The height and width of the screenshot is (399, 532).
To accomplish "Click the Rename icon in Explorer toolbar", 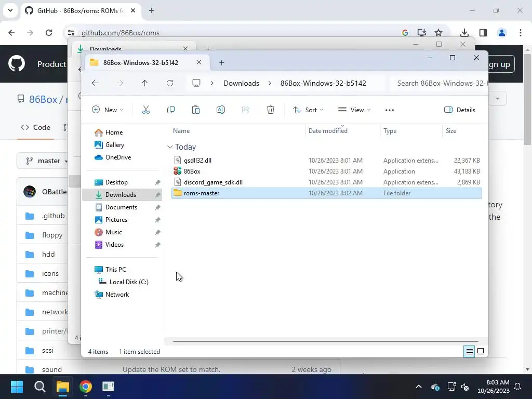I will pos(220,110).
